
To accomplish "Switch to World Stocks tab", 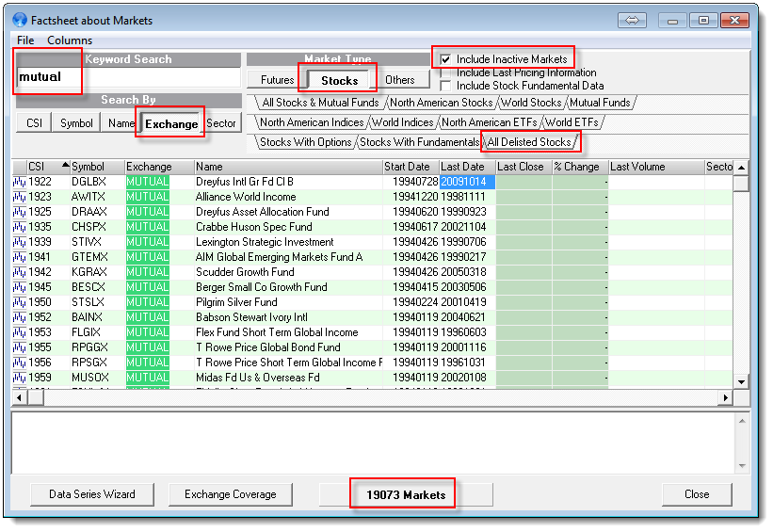I will [531, 103].
